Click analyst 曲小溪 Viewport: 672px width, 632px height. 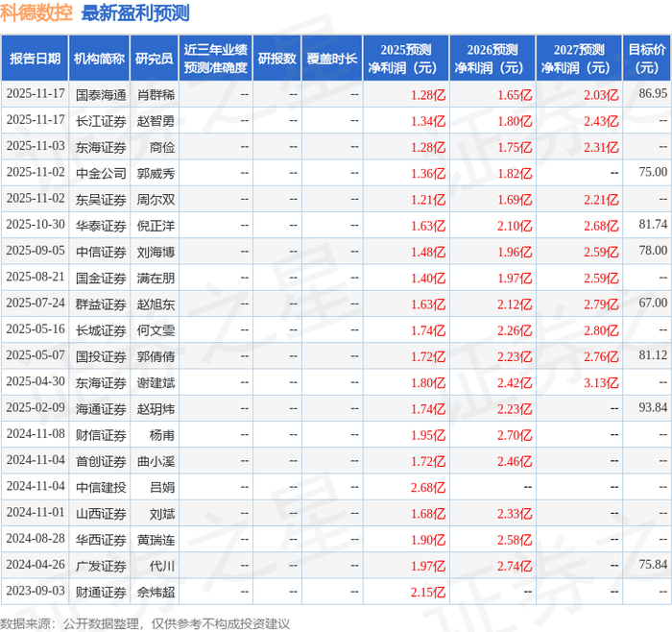point(156,461)
